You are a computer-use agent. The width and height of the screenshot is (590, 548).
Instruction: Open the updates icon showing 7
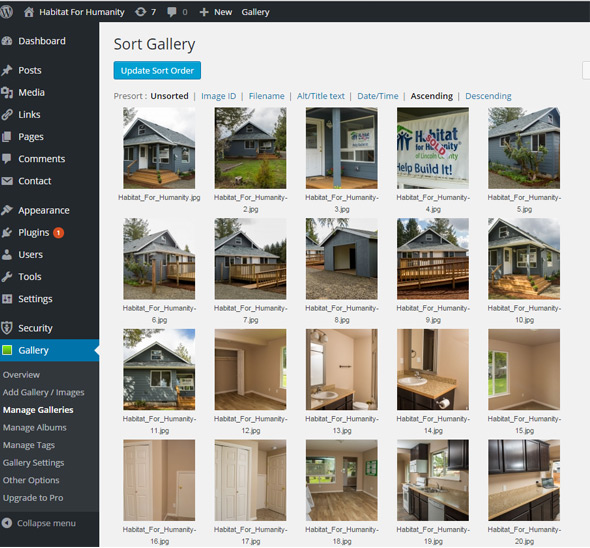tap(140, 12)
